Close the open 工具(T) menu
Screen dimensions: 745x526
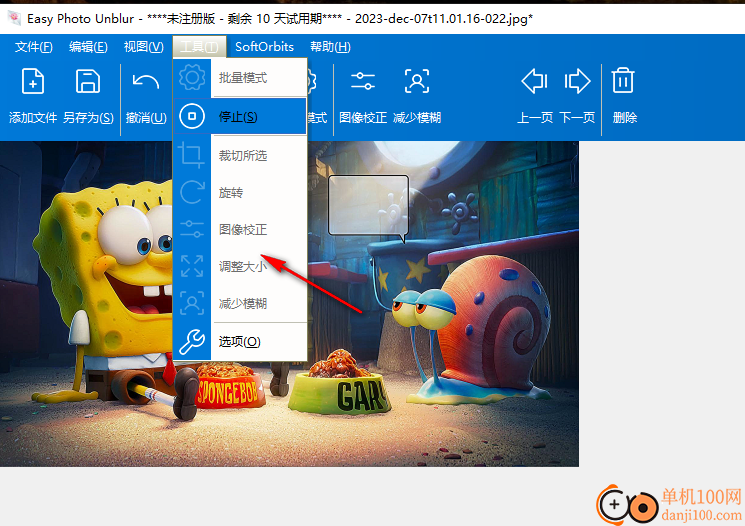pyautogui.click(x=199, y=47)
